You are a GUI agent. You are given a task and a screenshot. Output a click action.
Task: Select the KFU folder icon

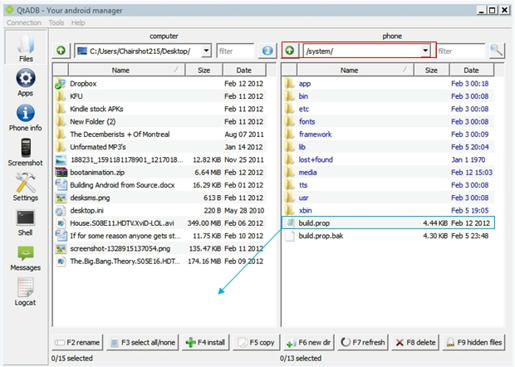(x=61, y=96)
